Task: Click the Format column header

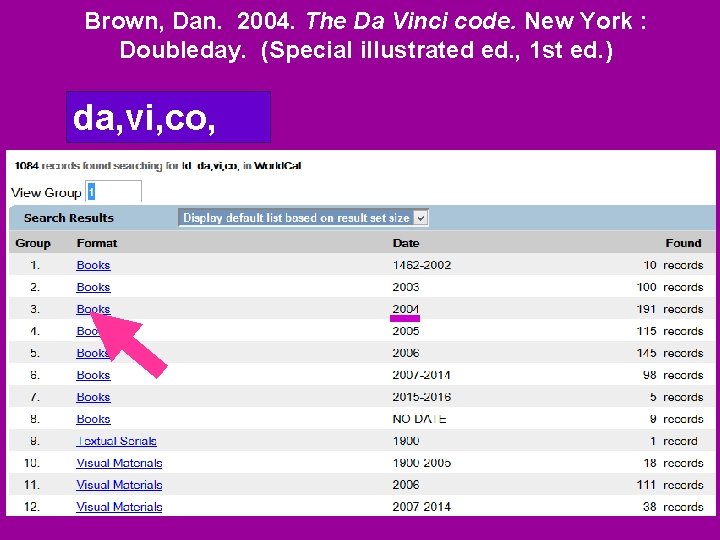Action: pos(97,243)
